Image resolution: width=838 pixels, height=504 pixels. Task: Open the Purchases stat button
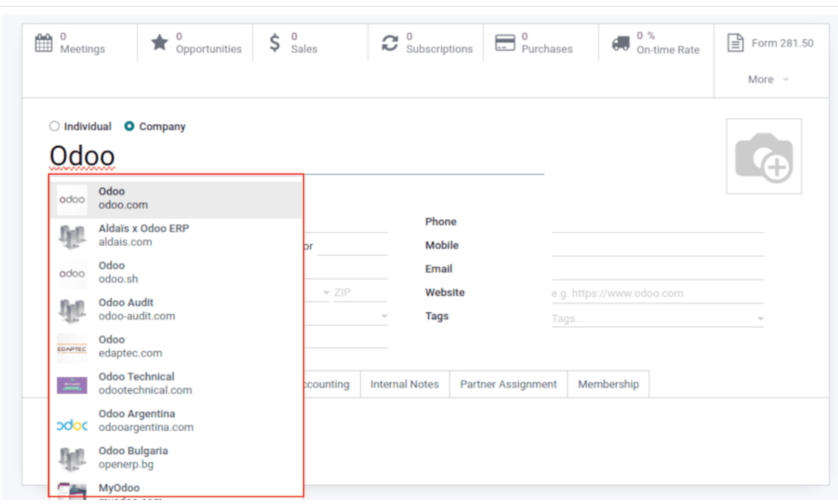(x=541, y=43)
